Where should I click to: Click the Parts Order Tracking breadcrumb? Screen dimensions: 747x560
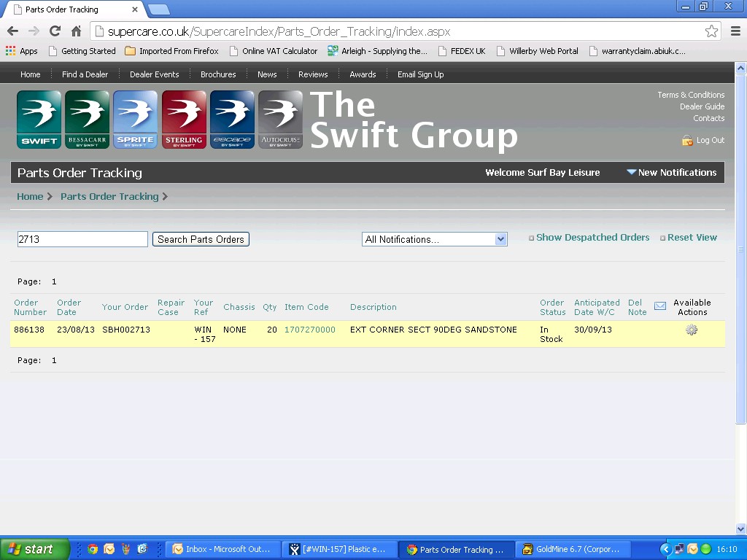coord(109,196)
